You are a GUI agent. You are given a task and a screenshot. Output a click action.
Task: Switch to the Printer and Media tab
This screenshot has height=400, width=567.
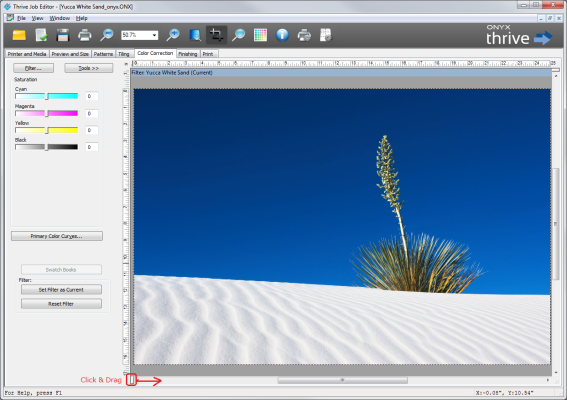pyautogui.click(x=27, y=54)
